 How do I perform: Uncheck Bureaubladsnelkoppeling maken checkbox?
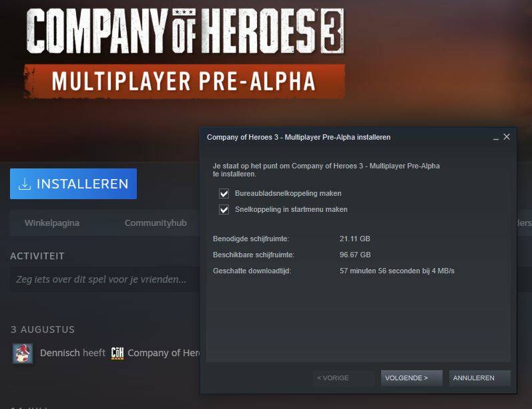coord(224,194)
